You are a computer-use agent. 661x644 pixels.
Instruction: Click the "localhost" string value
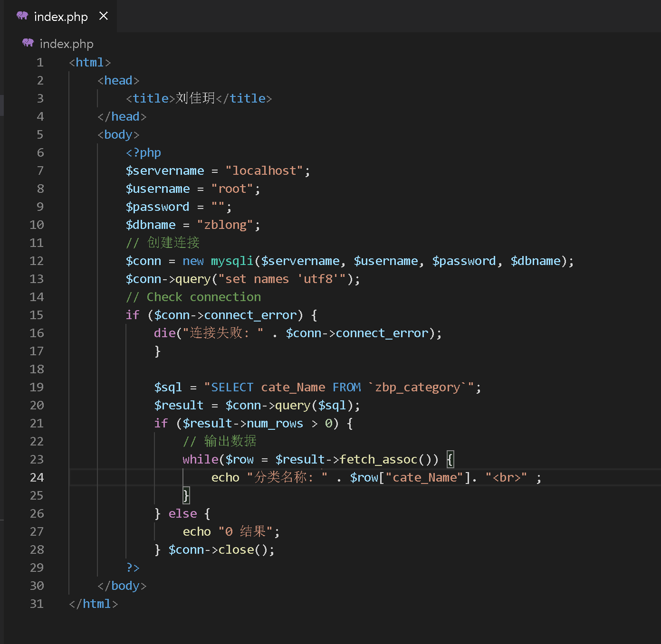coord(264,170)
